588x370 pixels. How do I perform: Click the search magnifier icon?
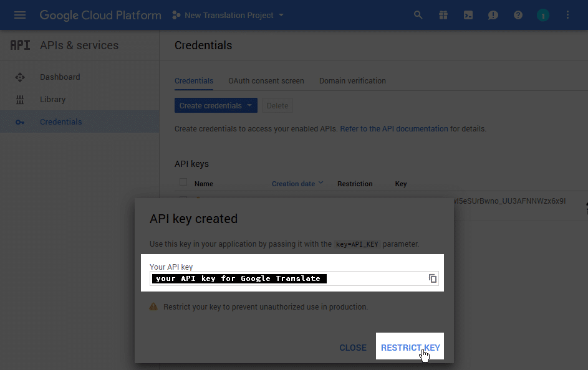point(418,16)
